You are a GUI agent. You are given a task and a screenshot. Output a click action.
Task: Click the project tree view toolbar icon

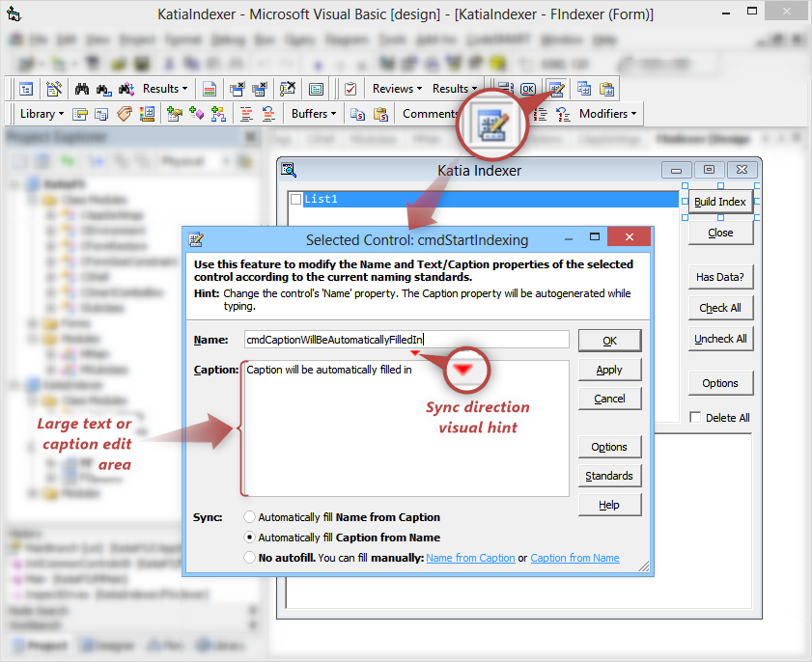tap(26, 89)
